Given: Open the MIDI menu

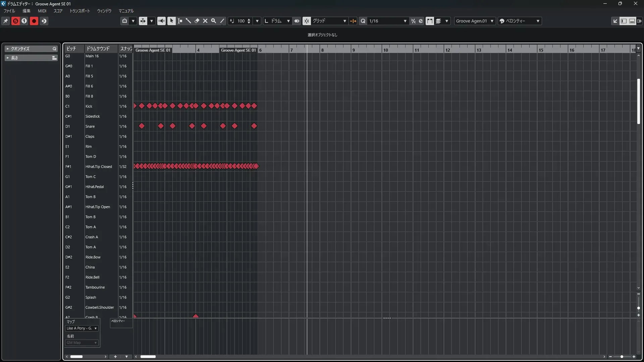Looking at the screenshot, I should [42, 11].
